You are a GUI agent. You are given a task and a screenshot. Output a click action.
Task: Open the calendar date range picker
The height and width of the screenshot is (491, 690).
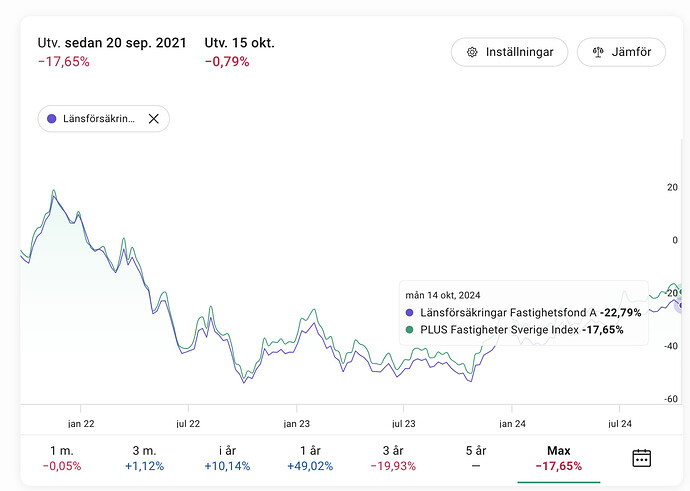pos(642,458)
